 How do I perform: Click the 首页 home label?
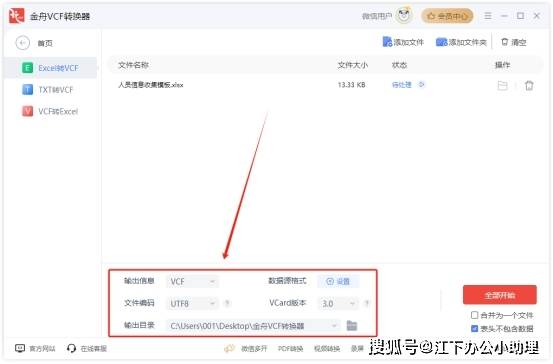click(x=45, y=43)
